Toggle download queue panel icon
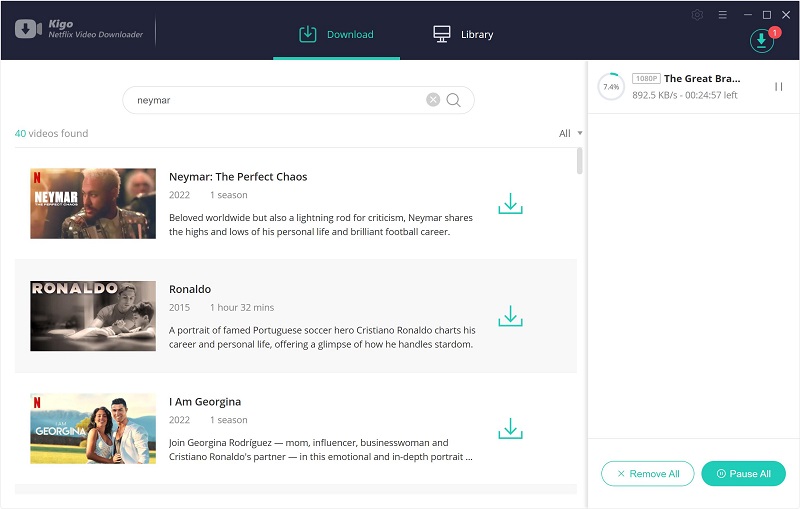Screen dimensions: 800x509 click(x=762, y=40)
